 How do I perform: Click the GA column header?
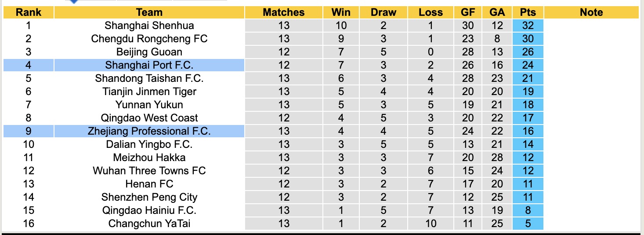(x=497, y=12)
